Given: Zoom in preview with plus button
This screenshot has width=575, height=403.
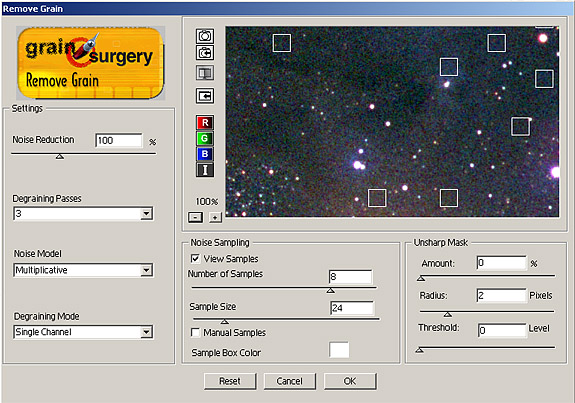Looking at the screenshot, I should 215,217.
